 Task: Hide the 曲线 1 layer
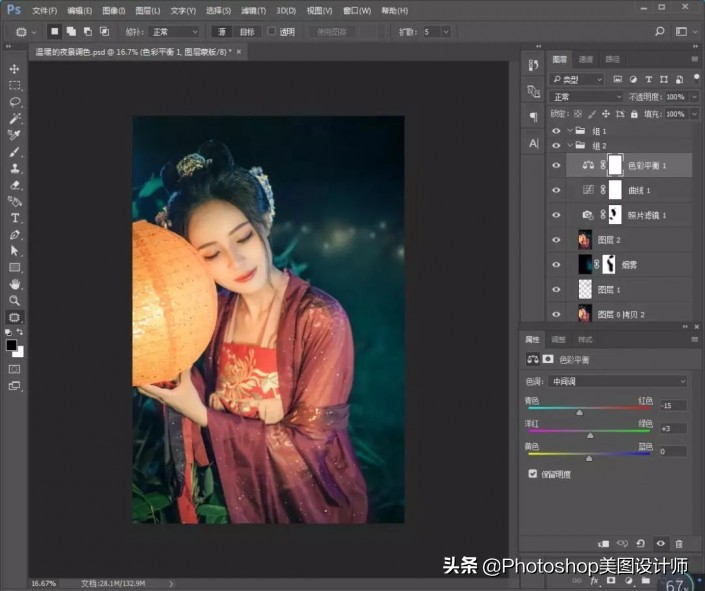[x=556, y=190]
